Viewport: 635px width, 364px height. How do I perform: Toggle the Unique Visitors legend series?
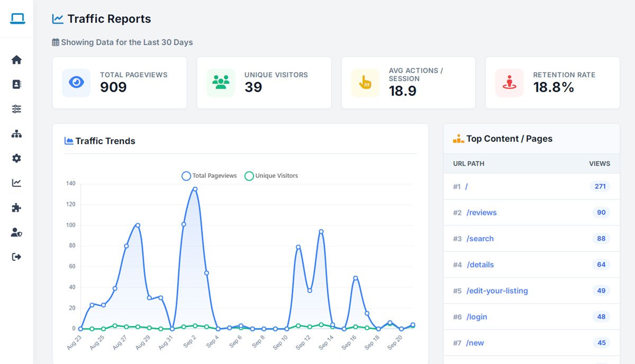click(x=271, y=176)
